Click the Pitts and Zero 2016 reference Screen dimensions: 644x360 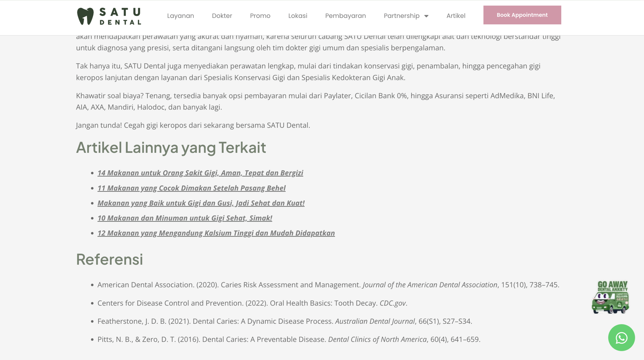(x=289, y=339)
